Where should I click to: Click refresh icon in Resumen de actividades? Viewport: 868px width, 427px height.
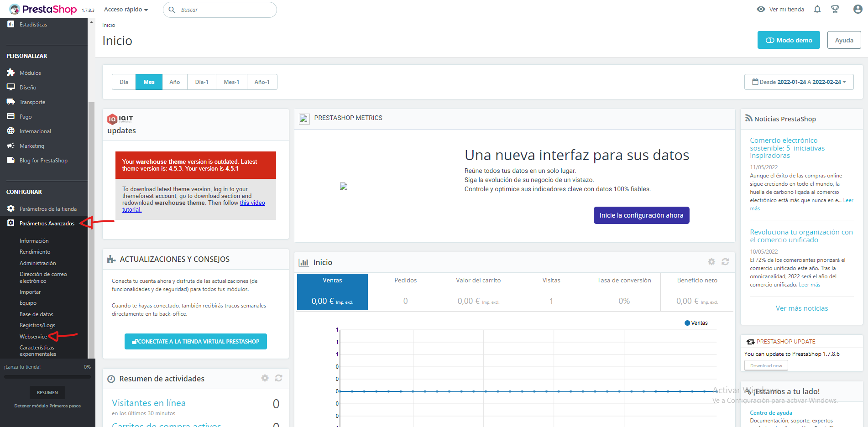(x=278, y=378)
